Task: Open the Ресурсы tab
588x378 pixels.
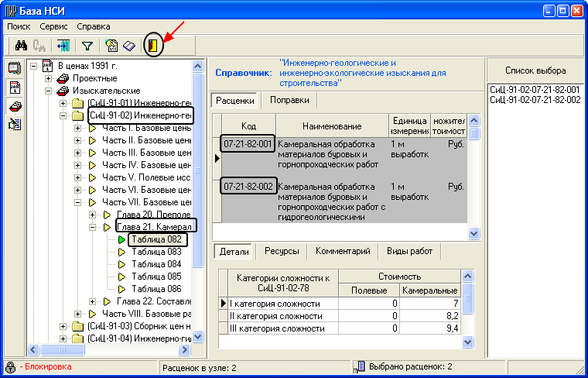Action: [282, 251]
